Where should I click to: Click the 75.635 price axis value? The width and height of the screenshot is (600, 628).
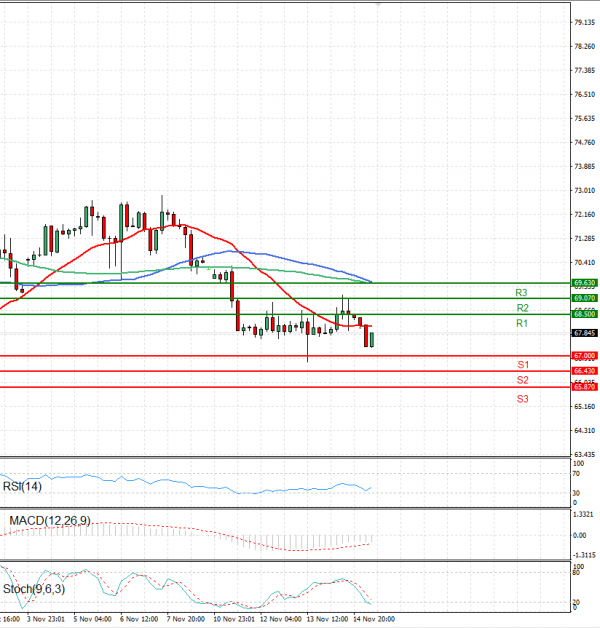[584, 119]
